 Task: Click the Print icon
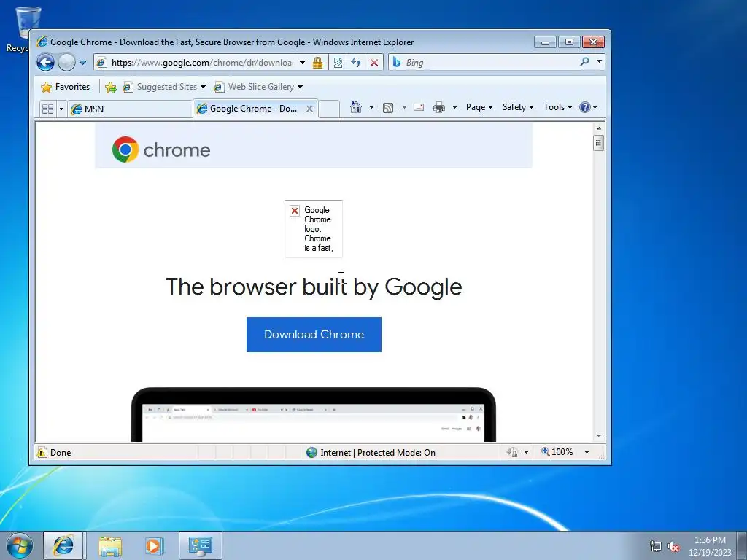pyautogui.click(x=438, y=108)
